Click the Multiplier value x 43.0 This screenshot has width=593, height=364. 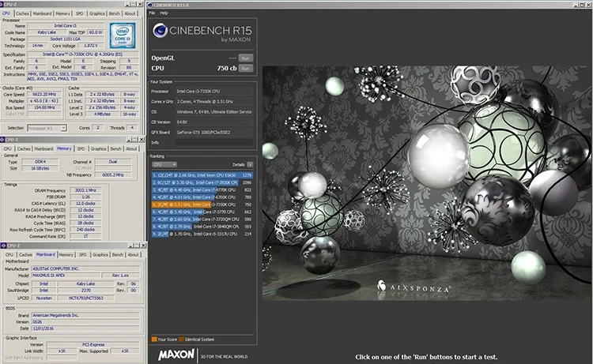click(44, 101)
